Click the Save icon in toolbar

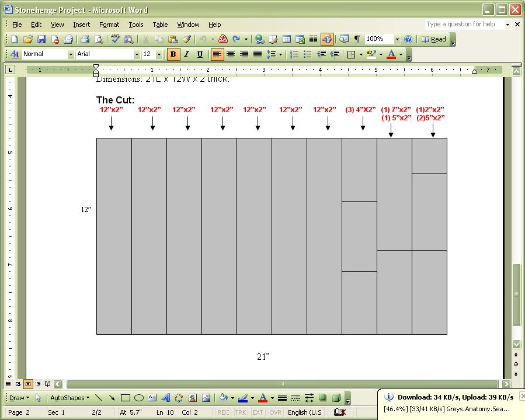tap(41, 39)
